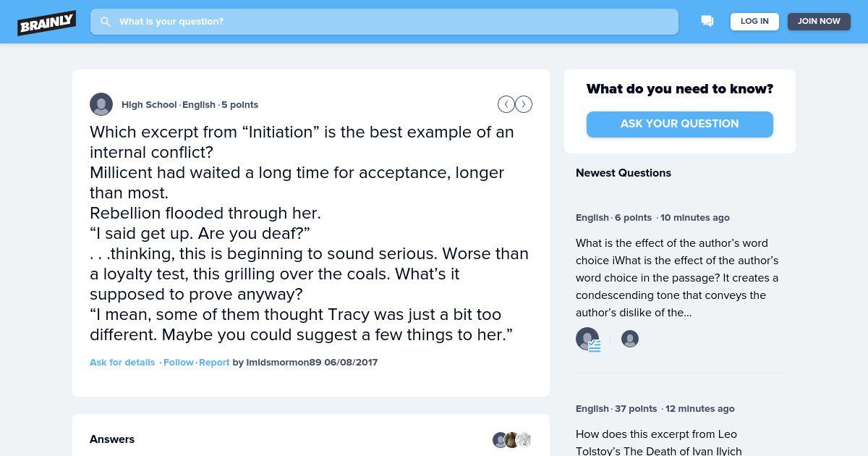Click the JOIN NOW button
Viewport: 868px width, 456px height.
pyautogui.click(x=819, y=22)
